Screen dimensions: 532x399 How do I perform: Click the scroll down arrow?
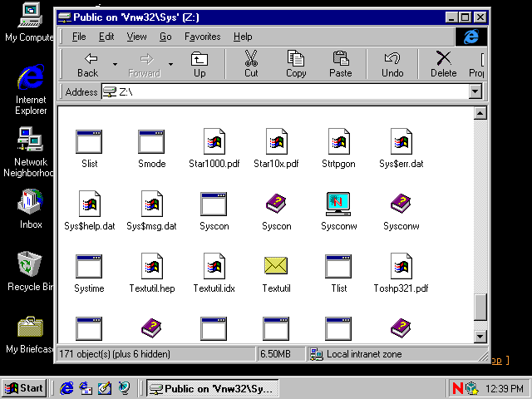coord(480,336)
